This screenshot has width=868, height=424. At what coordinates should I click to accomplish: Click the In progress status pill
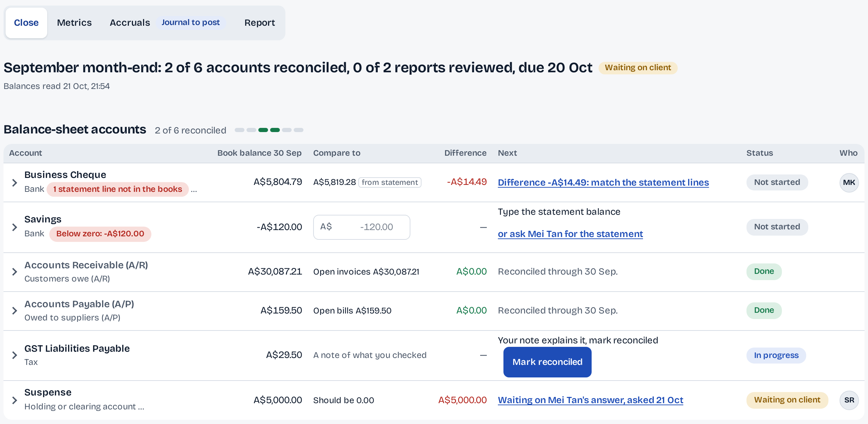coord(776,356)
